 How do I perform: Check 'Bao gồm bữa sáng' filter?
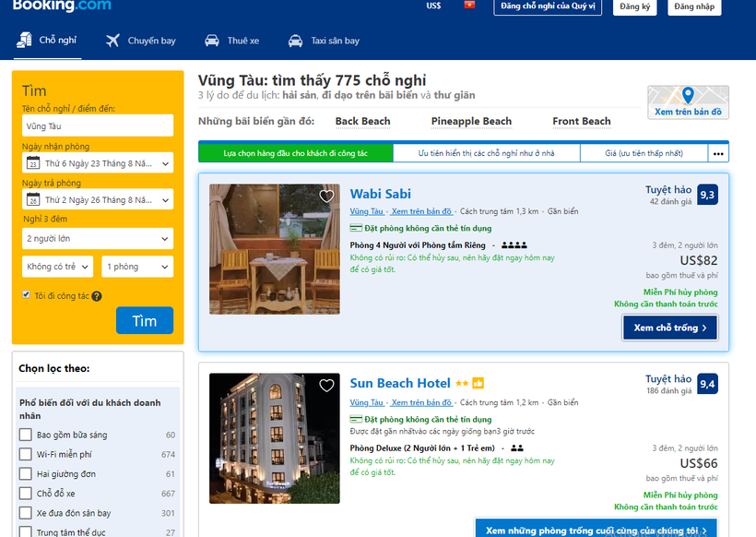(26, 435)
